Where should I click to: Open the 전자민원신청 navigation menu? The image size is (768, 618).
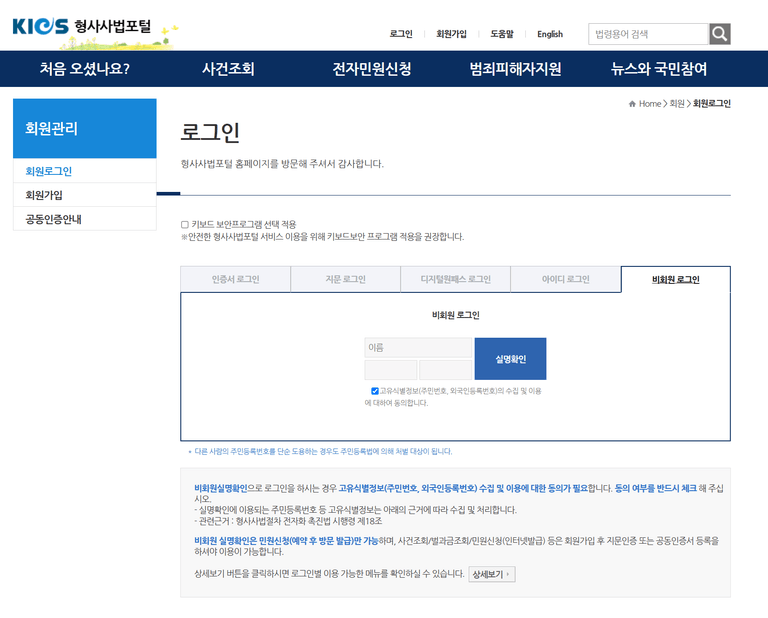point(372,69)
